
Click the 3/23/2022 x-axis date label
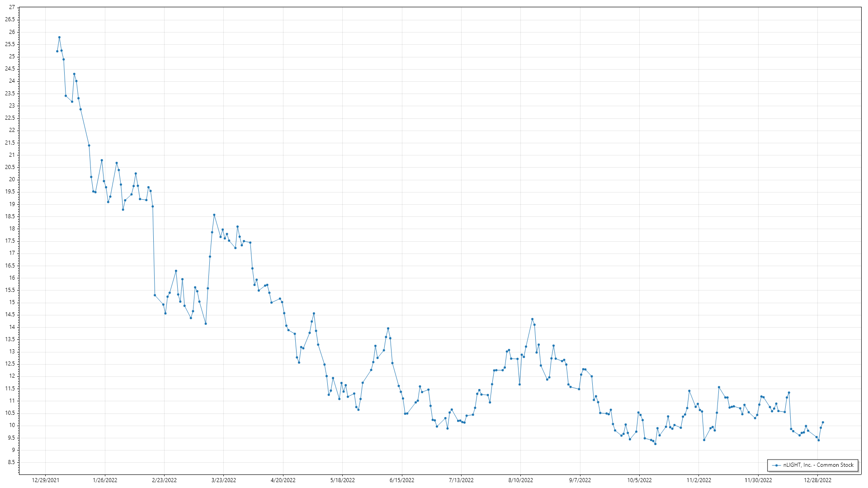[224, 480]
